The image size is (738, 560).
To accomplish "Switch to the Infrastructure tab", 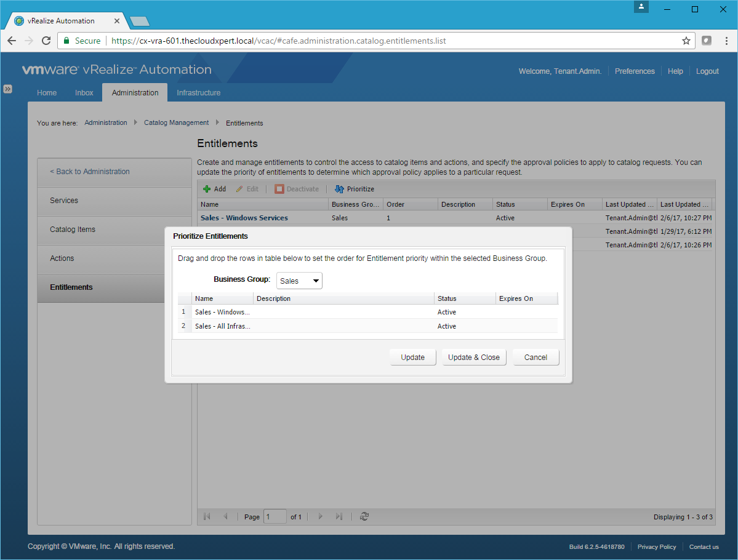I will pos(198,93).
